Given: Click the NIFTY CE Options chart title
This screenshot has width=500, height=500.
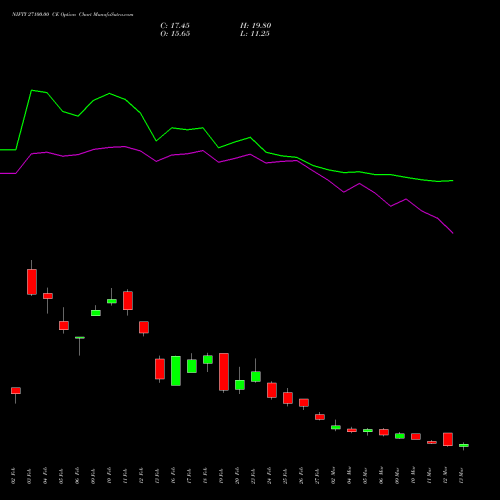Looking at the screenshot, I should pyautogui.click(x=73, y=14).
